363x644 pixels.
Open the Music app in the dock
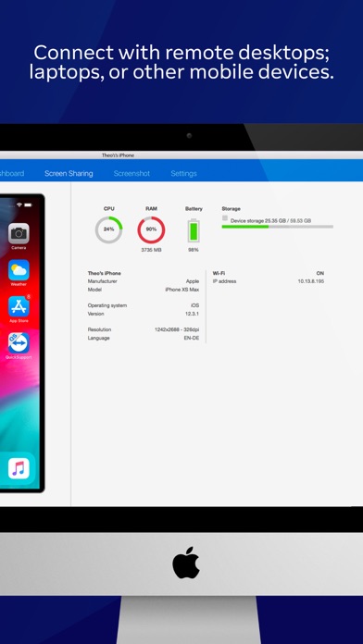(x=19, y=468)
